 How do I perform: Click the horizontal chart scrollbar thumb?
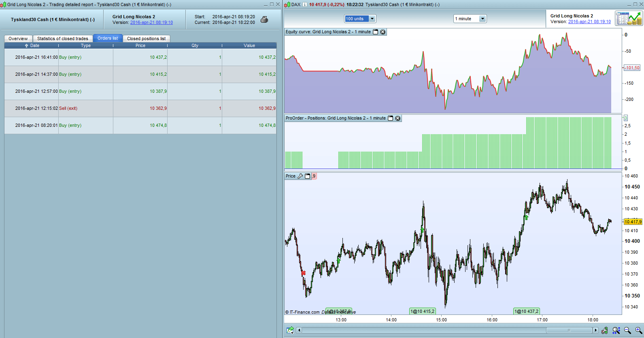[569, 330]
